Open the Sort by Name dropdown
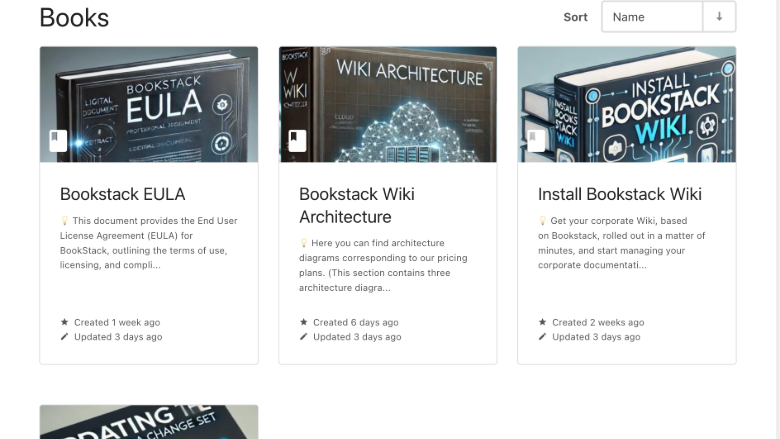This screenshot has height=439, width=780. [x=652, y=17]
